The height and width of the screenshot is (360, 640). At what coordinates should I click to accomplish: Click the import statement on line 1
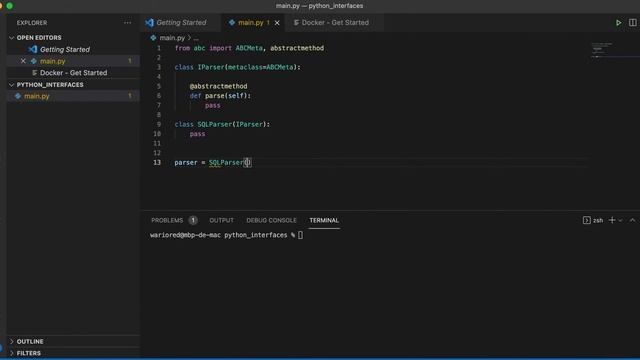[x=249, y=48]
